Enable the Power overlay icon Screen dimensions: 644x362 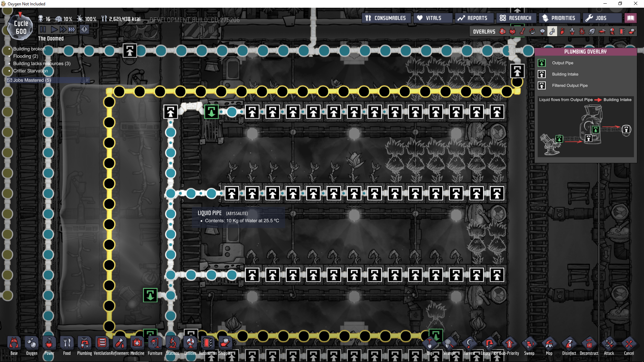512,32
